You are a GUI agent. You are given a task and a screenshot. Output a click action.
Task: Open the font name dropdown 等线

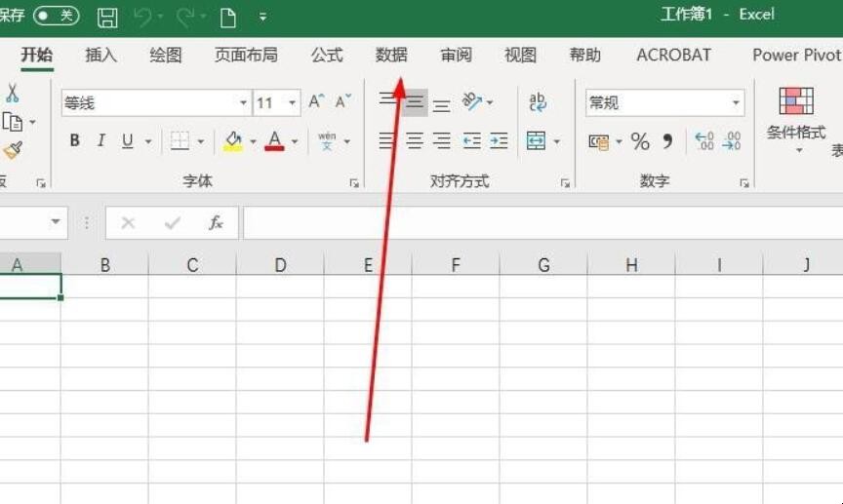[x=244, y=102]
